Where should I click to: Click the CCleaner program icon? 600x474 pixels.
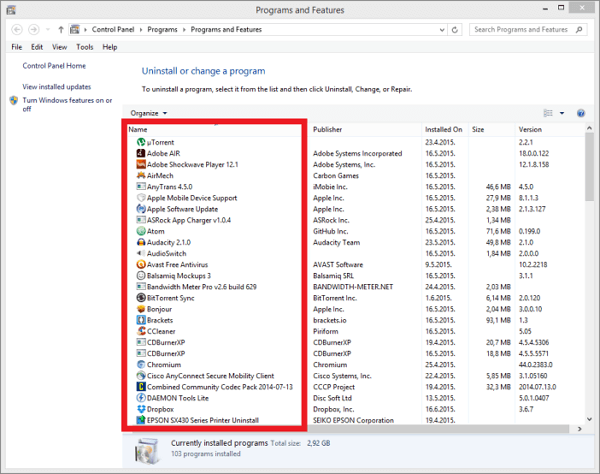[x=139, y=330]
